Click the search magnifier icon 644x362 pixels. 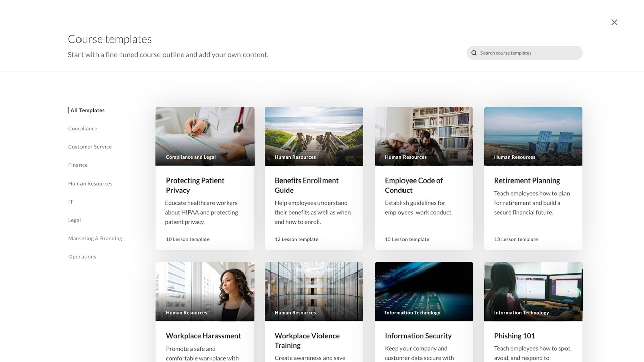click(x=474, y=53)
